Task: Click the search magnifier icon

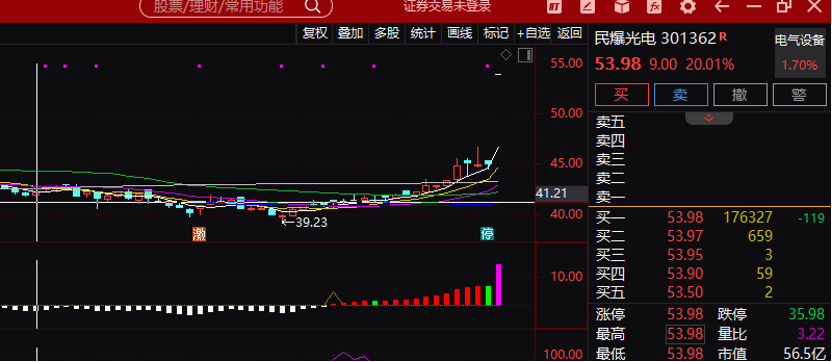Action: tap(313, 7)
